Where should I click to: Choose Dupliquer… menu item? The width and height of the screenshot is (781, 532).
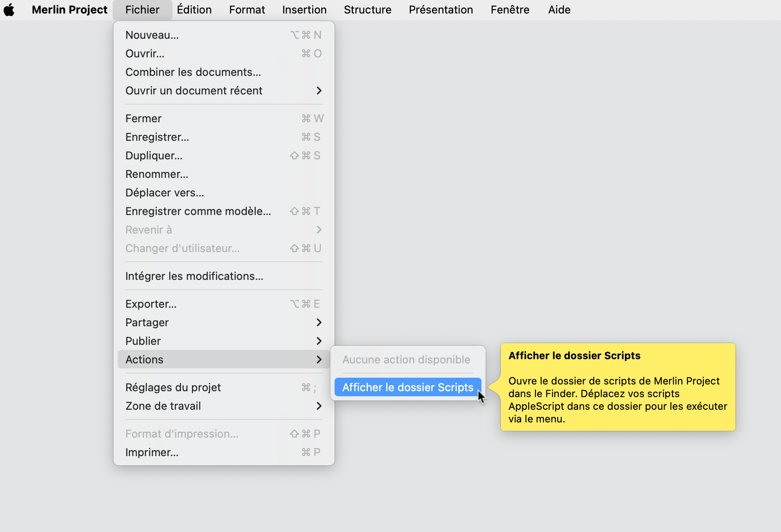pyautogui.click(x=224, y=156)
